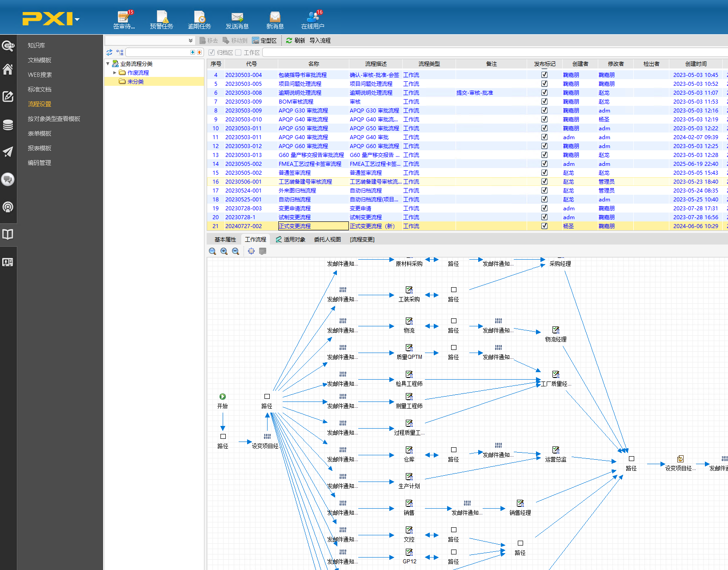Click the 发送消息 send message icon
This screenshot has width=728, height=570.
[x=237, y=20]
